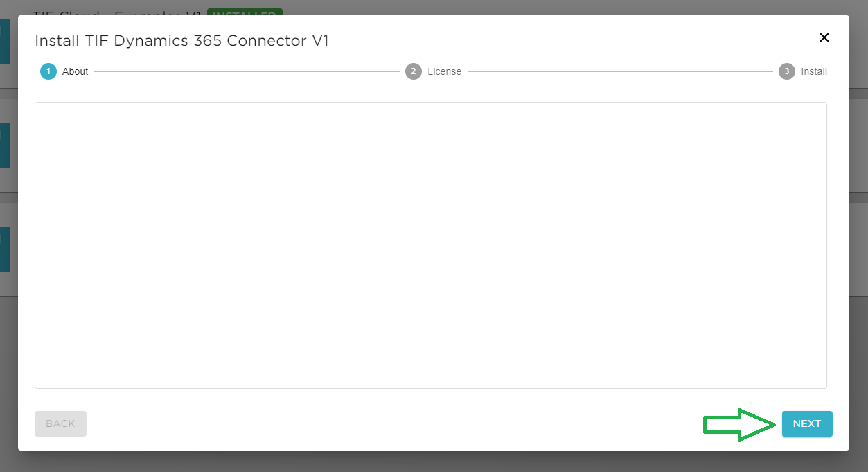This screenshot has height=472, width=868.
Task: Click the top teal tile at left edge
Action: coord(4,42)
